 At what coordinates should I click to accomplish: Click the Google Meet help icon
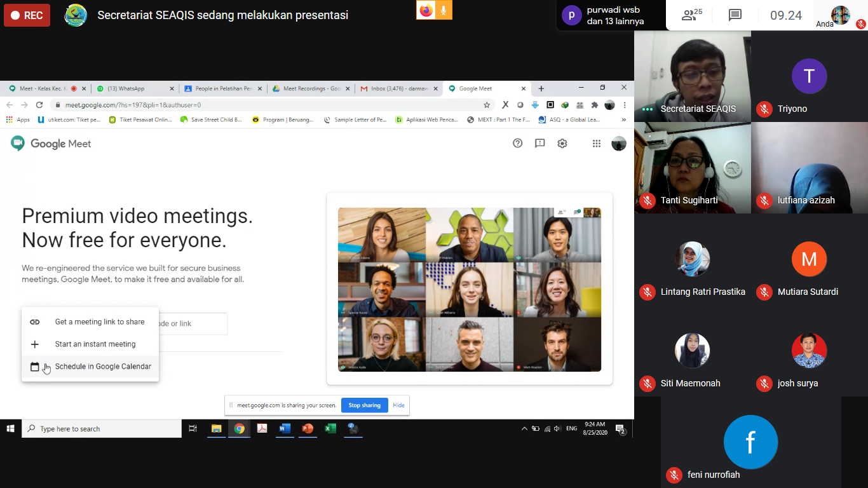click(517, 144)
